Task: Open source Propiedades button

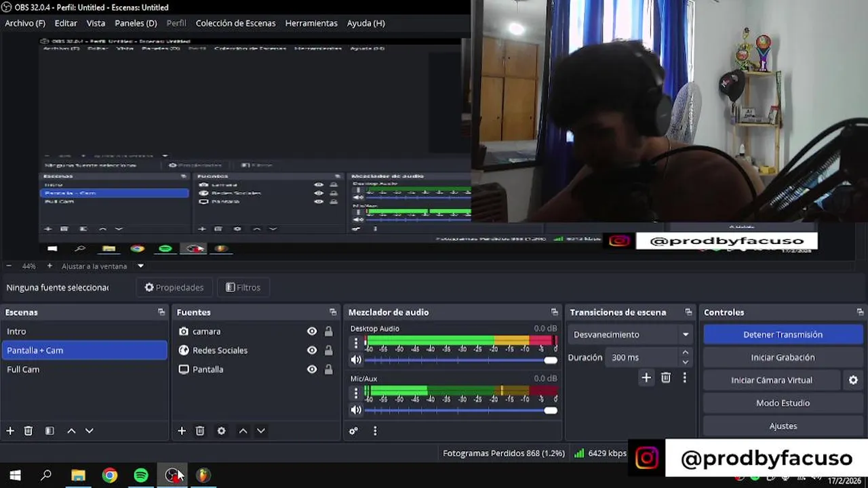Action: point(174,287)
